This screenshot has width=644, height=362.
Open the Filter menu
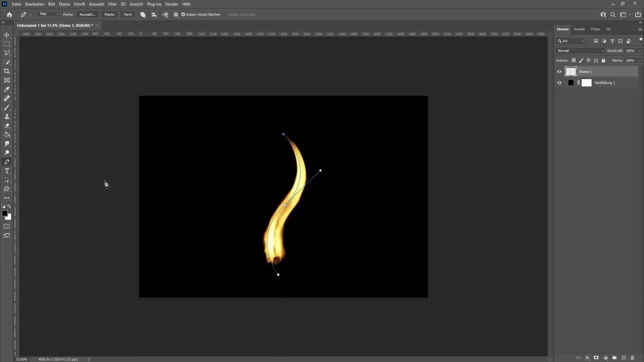coord(112,4)
